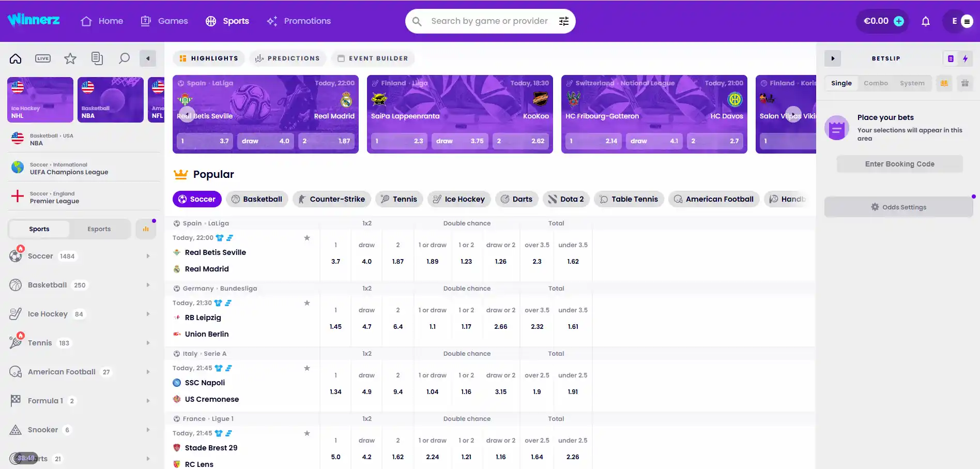980x469 pixels.
Task: Switch to the Event Builder tab
Action: [373, 58]
